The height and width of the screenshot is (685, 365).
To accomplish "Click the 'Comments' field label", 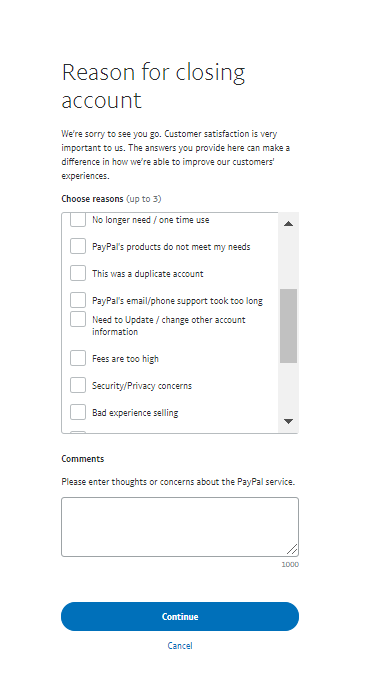I will (x=83, y=459).
